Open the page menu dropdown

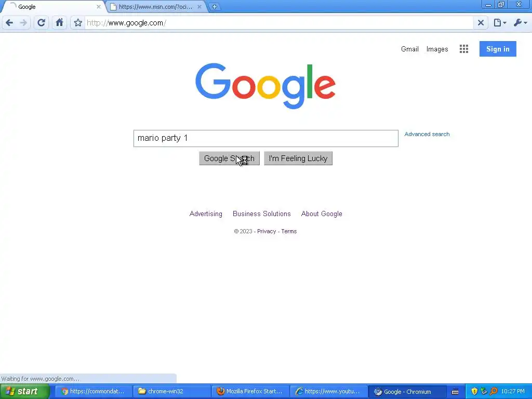500,23
